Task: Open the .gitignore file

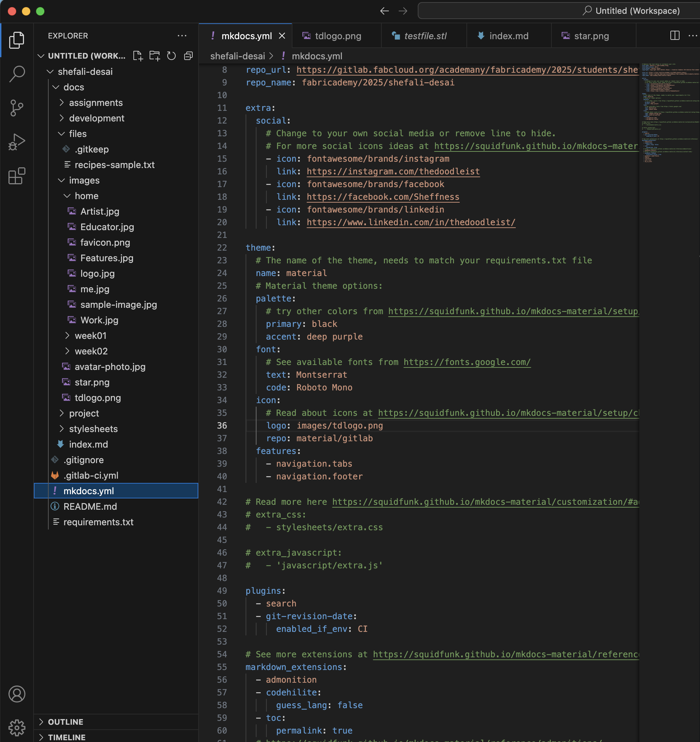Action: tap(116, 460)
